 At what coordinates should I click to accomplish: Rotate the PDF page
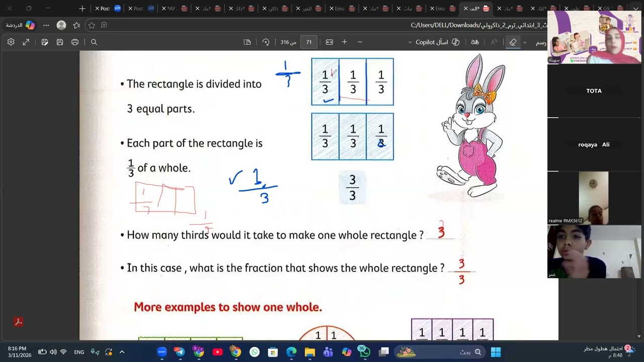[266, 42]
